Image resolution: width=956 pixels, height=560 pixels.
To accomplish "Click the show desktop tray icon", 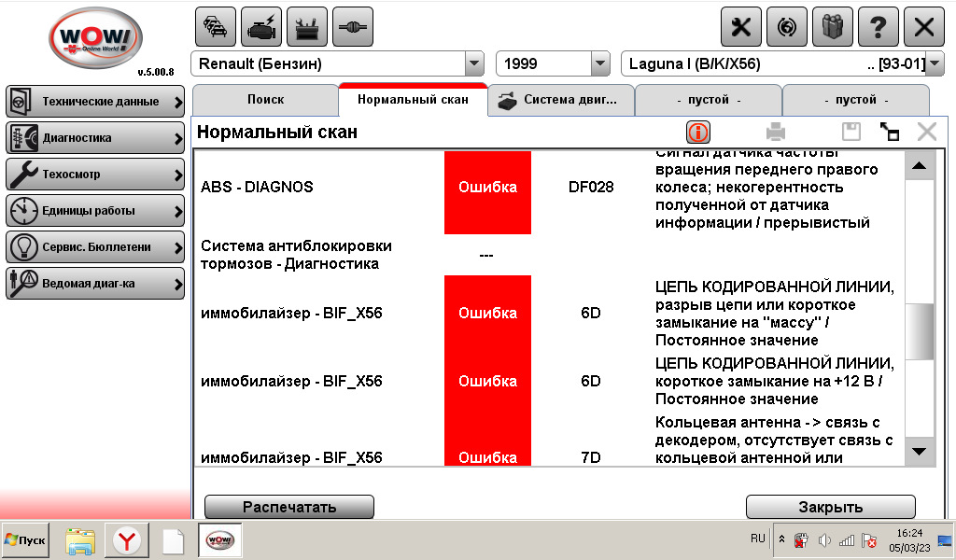I will click(945, 539).
